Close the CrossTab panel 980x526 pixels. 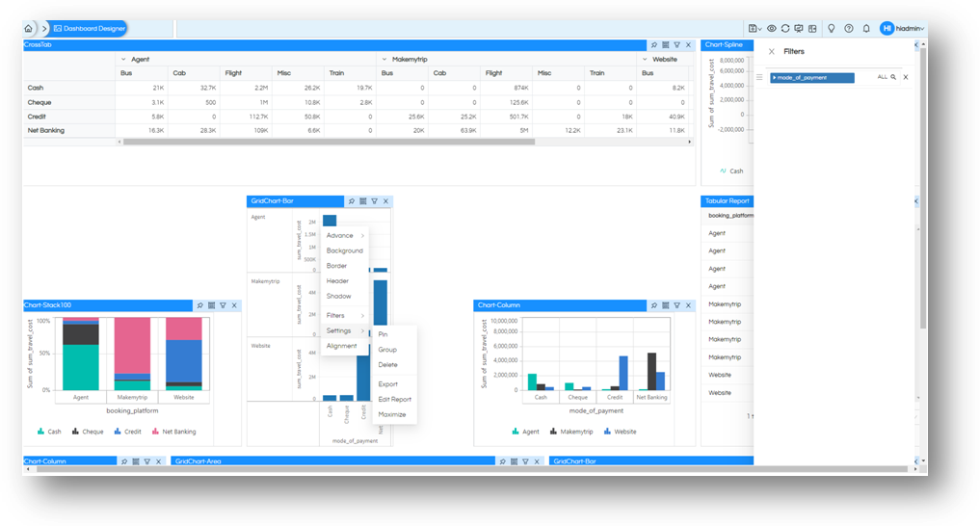click(688, 45)
